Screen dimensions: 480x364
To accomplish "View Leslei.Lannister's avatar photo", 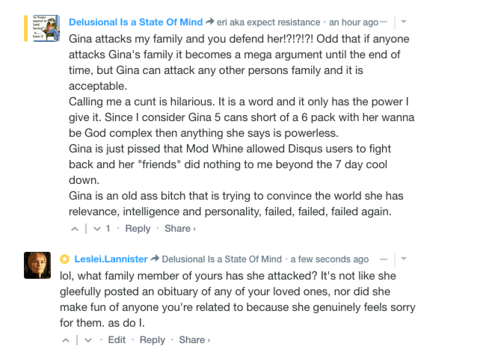I will click(37, 265).
